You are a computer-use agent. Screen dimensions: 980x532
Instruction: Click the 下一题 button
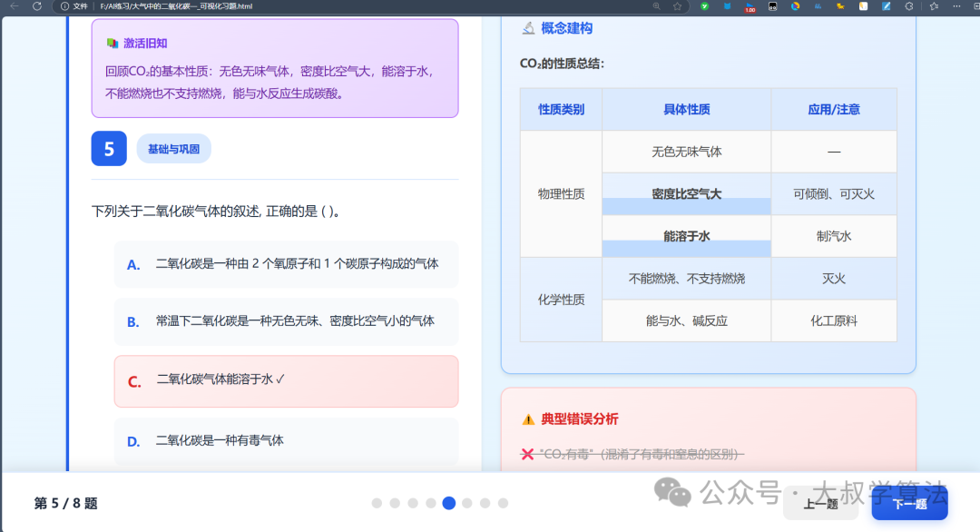point(908,501)
